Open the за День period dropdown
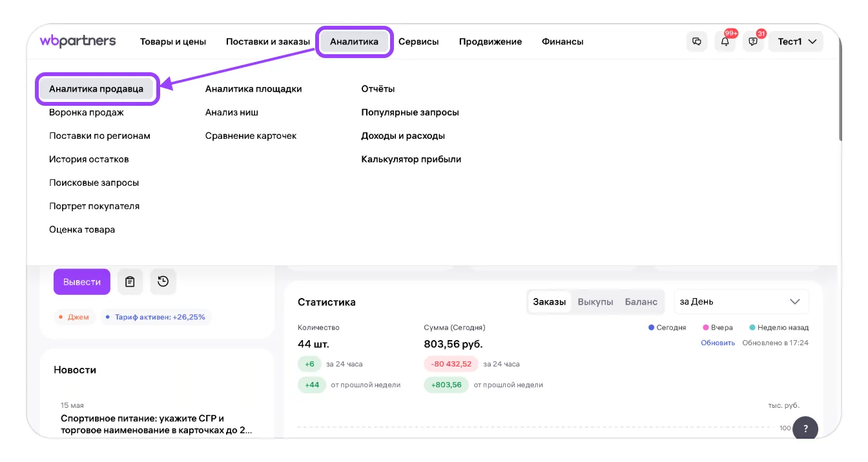This screenshot has width=868, height=462. point(741,302)
